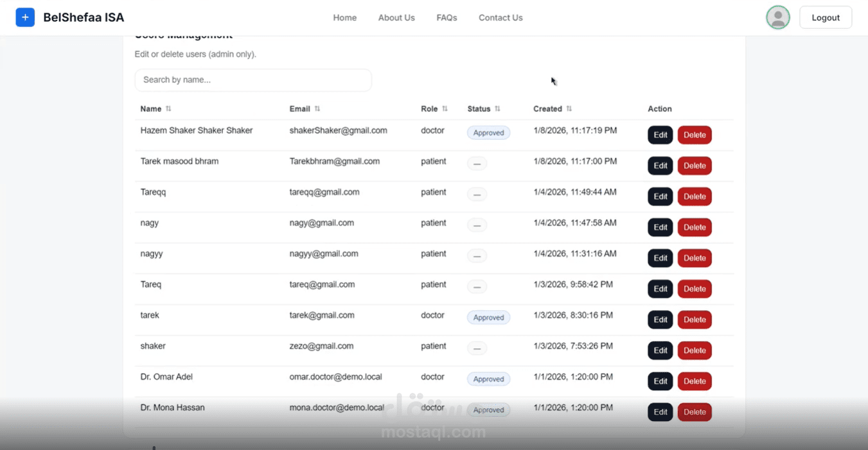The height and width of the screenshot is (450, 868).
Task: Edit user Hazem Shaker Shaker Shaker
Action: [x=660, y=135]
